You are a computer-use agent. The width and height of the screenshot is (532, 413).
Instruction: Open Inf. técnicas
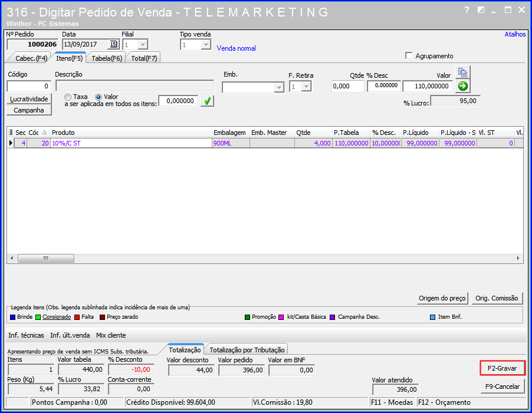(x=26, y=335)
